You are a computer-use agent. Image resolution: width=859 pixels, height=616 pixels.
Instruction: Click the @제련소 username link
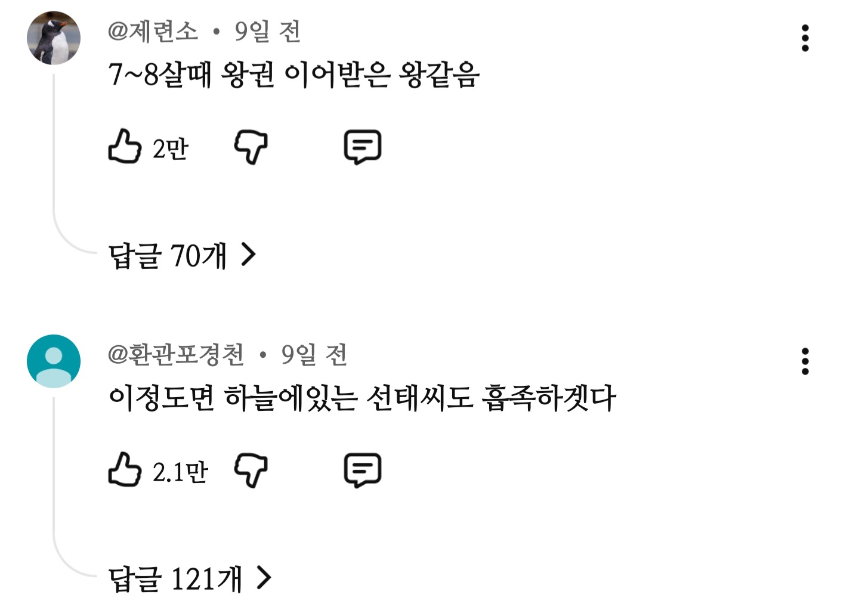pos(153,31)
